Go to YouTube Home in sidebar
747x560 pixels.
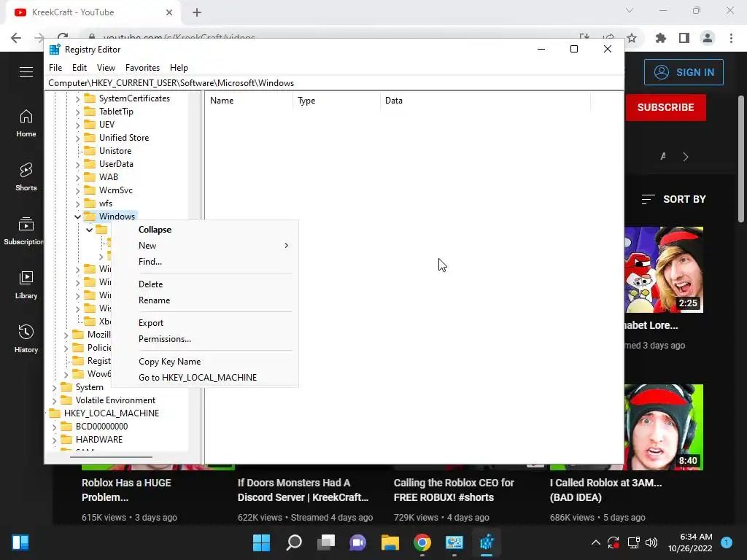(26, 122)
